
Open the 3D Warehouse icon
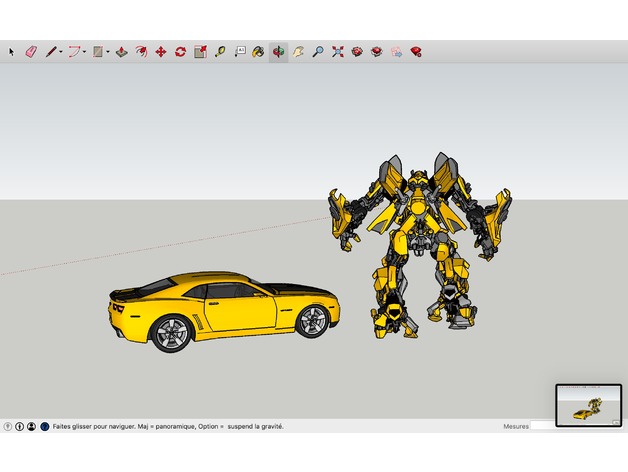click(x=357, y=52)
